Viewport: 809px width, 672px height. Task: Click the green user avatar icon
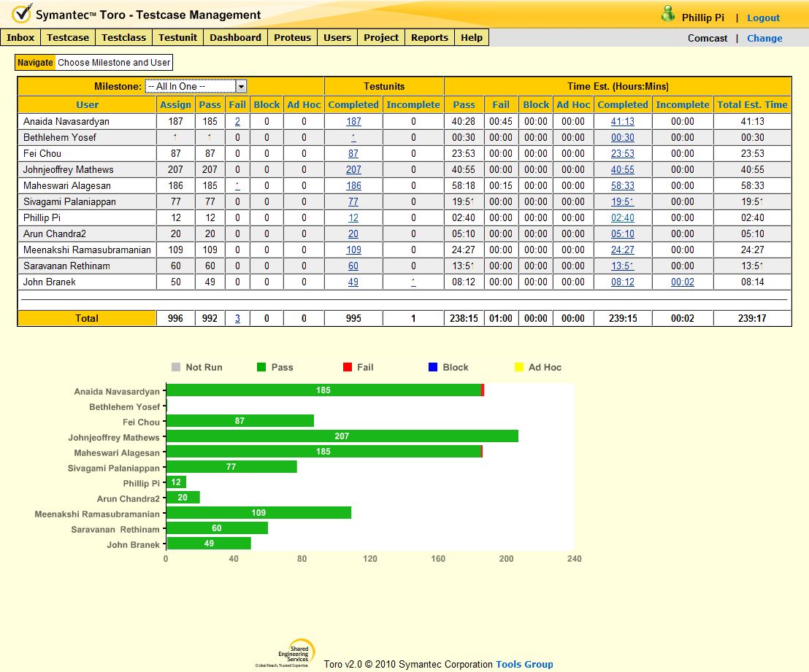pyautogui.click(x=667, y=14)
